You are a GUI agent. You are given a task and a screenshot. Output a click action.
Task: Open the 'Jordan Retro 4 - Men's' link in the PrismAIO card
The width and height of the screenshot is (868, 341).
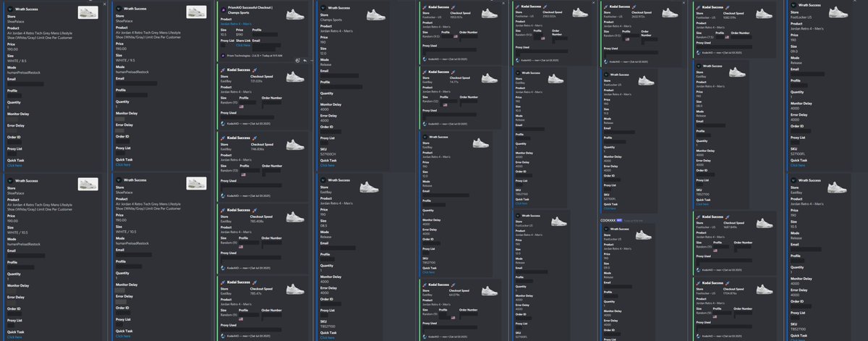click(x=235, y=24)
